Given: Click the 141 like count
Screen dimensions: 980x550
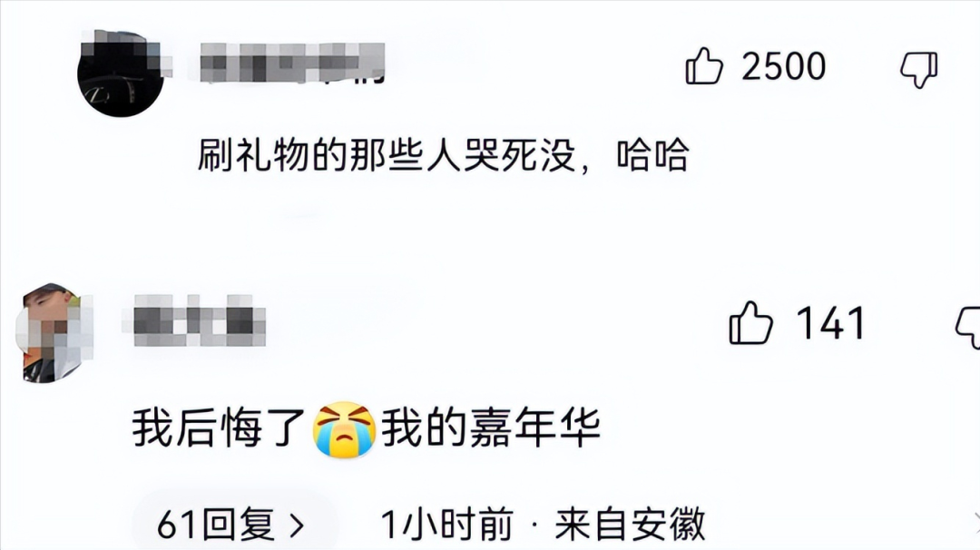Looking at the screenshot, I should 830,323.
